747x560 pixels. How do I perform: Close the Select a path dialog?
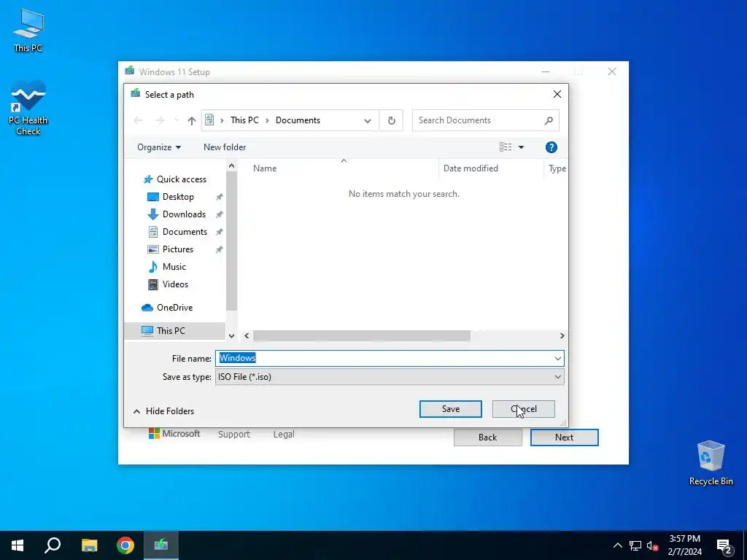click(557, 94)
